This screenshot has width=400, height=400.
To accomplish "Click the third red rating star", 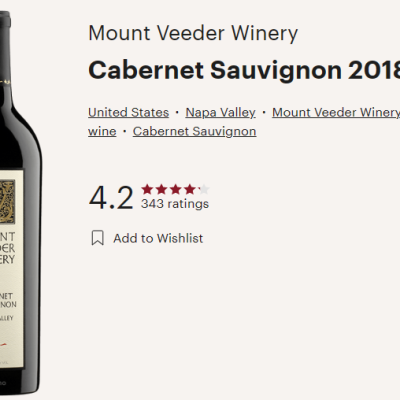I will [x=176, y=189].
